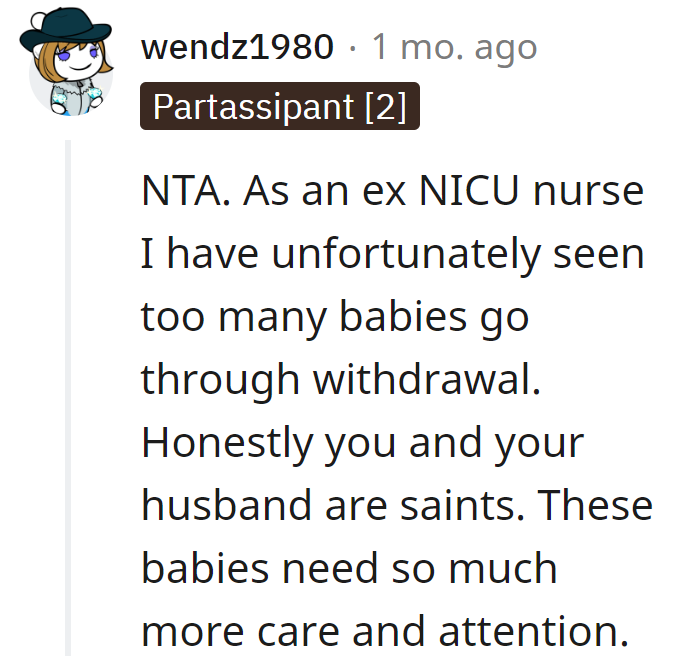Click the '[2]' number inside the flair
Viewport: 685px width, 656px height.
click(x=385, y=107)
